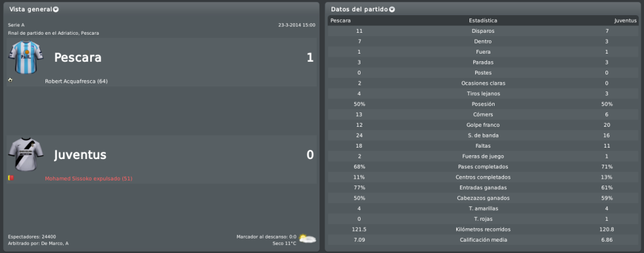This screenshot has width=644, height=253.
Task: Click the goal ball icon beside Acquafresca
Action: (x=10, y=79)
